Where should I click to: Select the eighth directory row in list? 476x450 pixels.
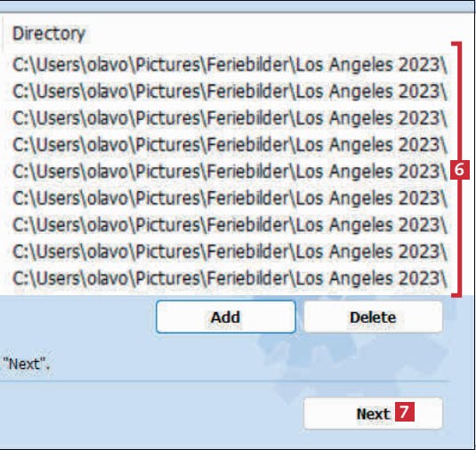(x=230, y=252)
